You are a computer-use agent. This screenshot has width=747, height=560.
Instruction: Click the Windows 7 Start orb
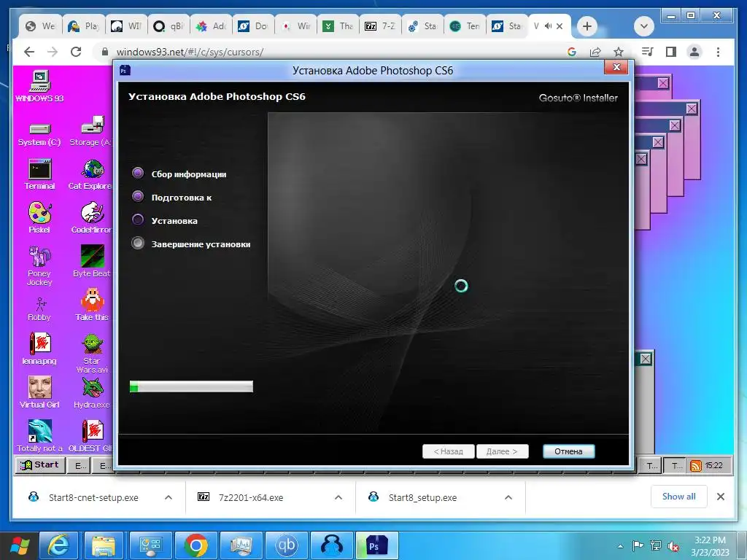(x=19, y=545)
